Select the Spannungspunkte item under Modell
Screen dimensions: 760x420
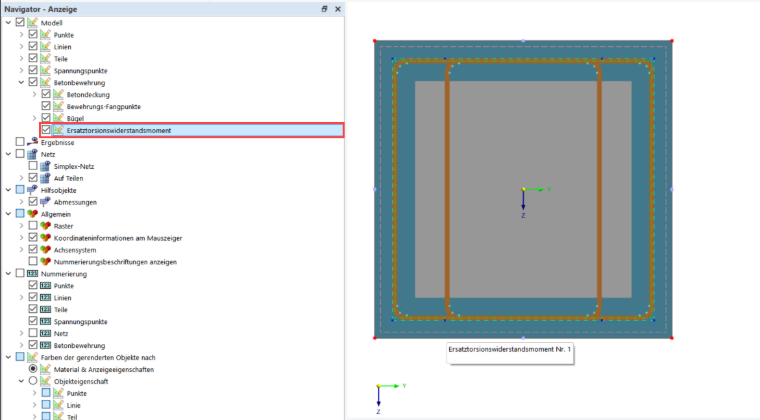tap(80, 71)
